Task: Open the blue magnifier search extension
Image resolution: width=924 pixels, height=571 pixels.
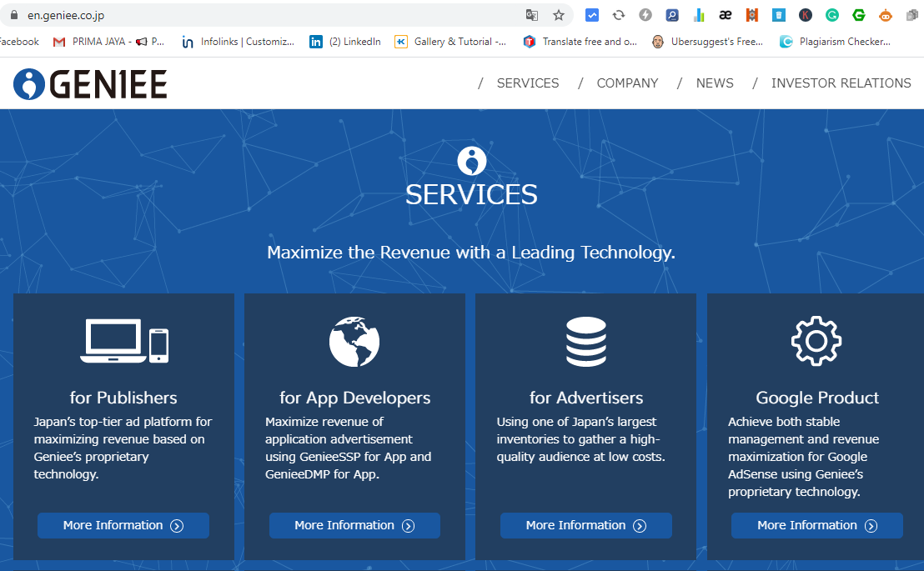Action: (x=672, y=15)
